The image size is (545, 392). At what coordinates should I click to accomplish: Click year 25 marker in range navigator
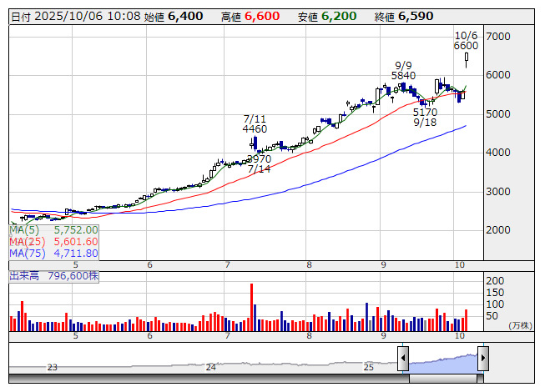click(x=368, y=367)
